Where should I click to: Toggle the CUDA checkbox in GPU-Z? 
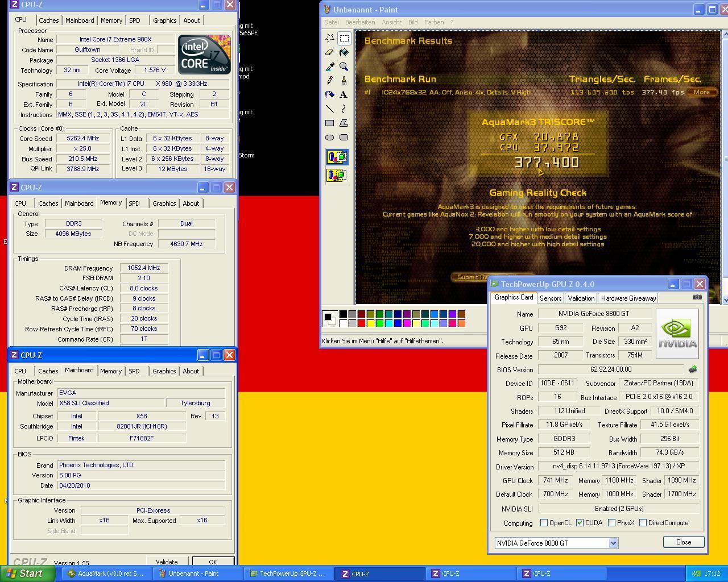[580, 523]
